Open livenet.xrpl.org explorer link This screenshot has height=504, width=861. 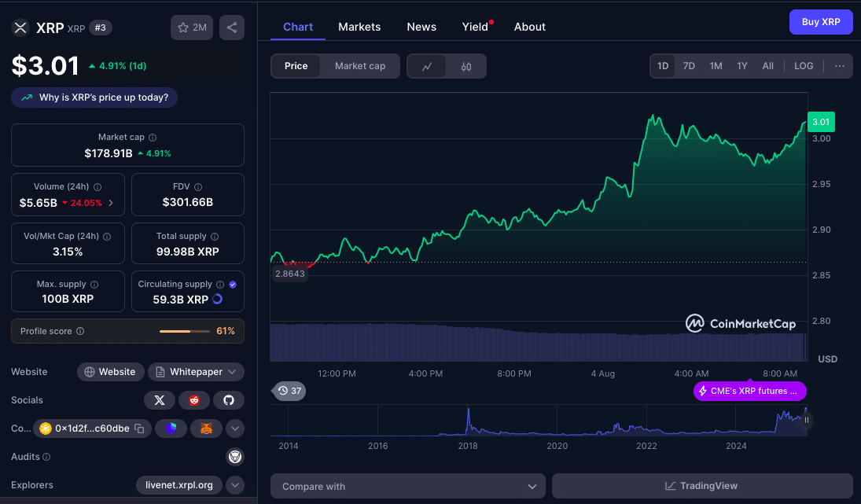point(179,485)
